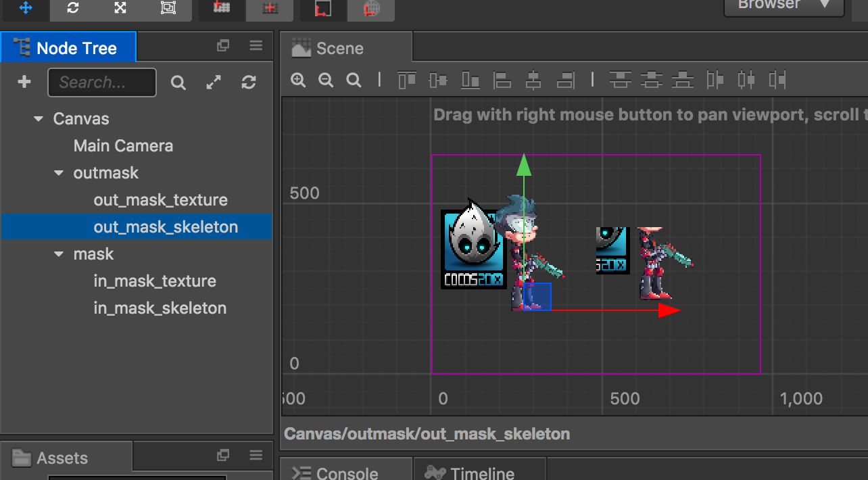Viewport: 868px width, 480px height.
Task: Click the blue gizmo center square
Action: coord(537,297)
